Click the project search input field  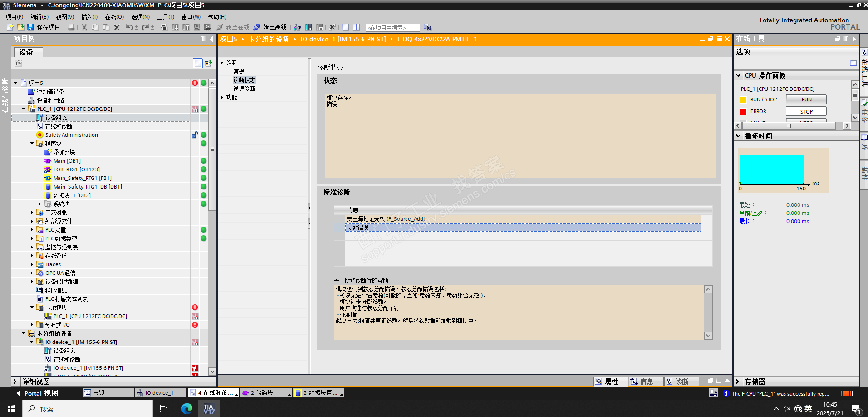click(x=392, y=28)
